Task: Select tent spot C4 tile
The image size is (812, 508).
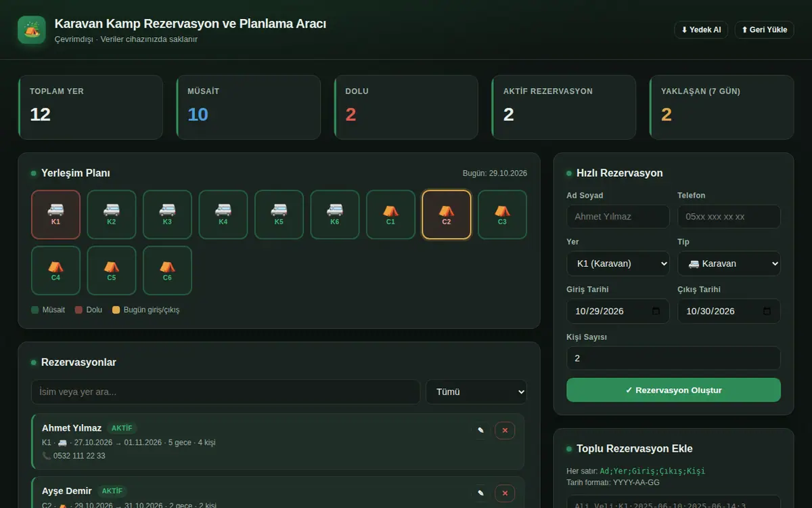Action: [x=55, y=271]
